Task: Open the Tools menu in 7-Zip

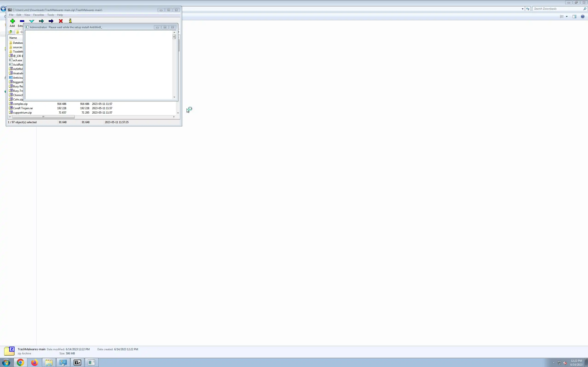Action: coord(51,15)
